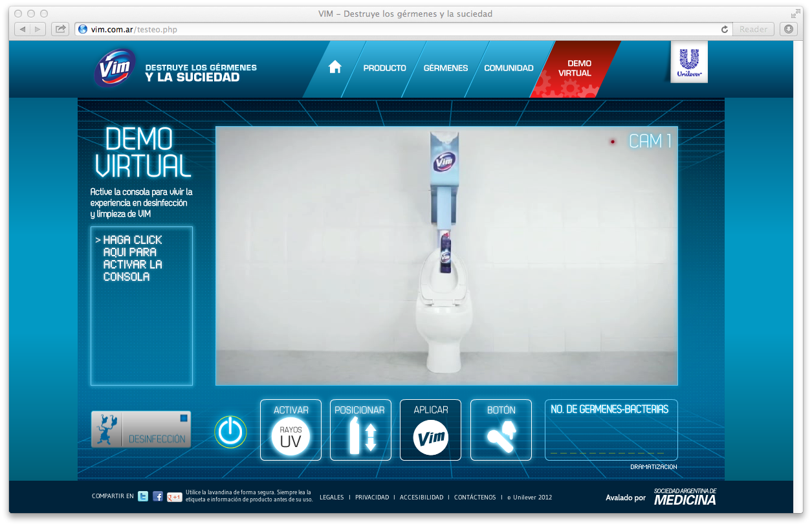812x526 pixels.
Task: Click the 'COMPARTIR EN' footer label
Action: 113,496
